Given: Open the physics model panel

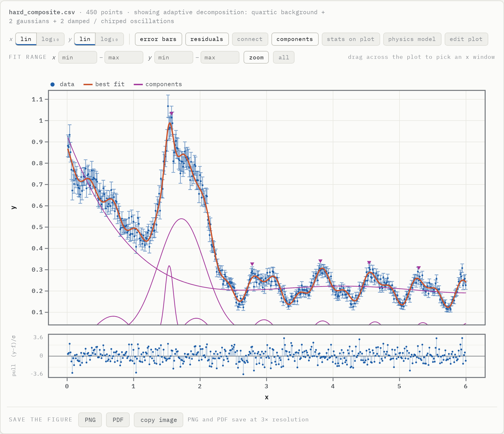Looking at the screenshot, I should (412, 39).
